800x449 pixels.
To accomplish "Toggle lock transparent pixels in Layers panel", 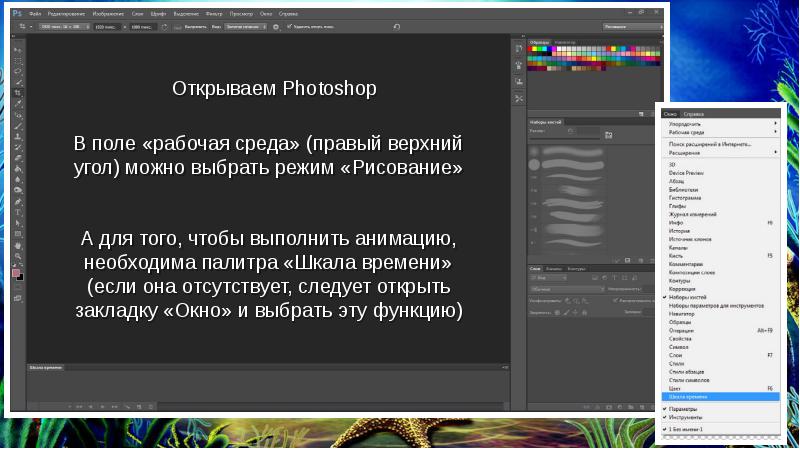I will (557, 312).
